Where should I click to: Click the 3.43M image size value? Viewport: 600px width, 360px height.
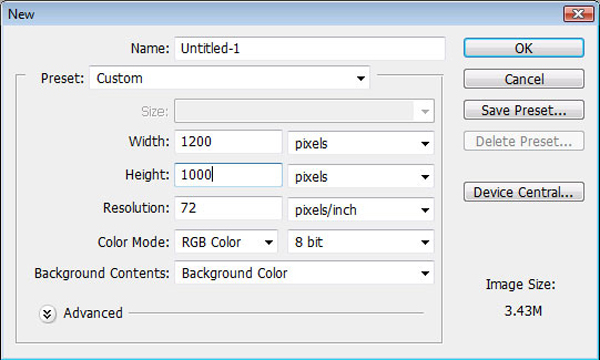coord(523,311)
